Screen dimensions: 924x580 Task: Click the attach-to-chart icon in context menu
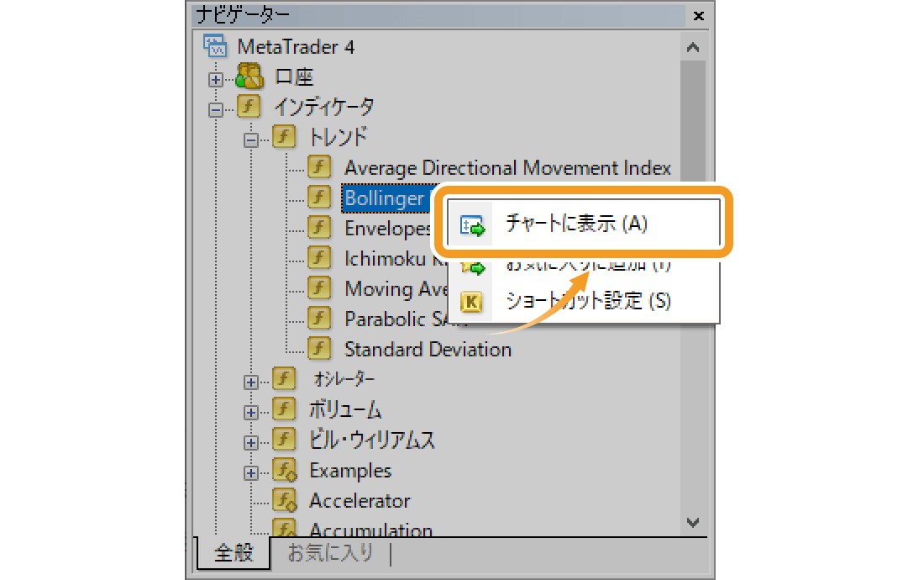point(473,225)
